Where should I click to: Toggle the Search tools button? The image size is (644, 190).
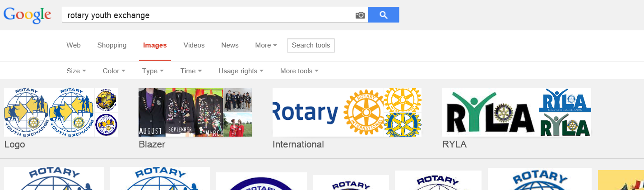(311, 45)
